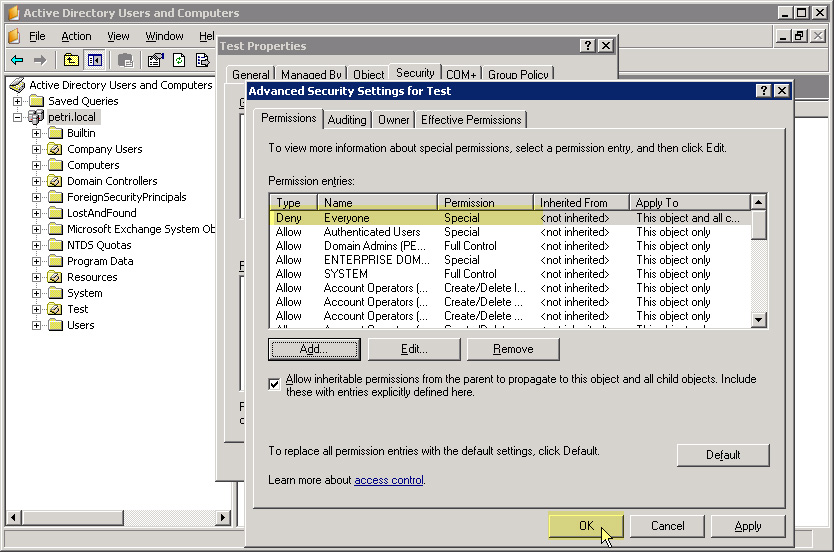
Task: Click the NTDS Quotas folder icon
Action: pyautogui.click(x=55, y=245)
